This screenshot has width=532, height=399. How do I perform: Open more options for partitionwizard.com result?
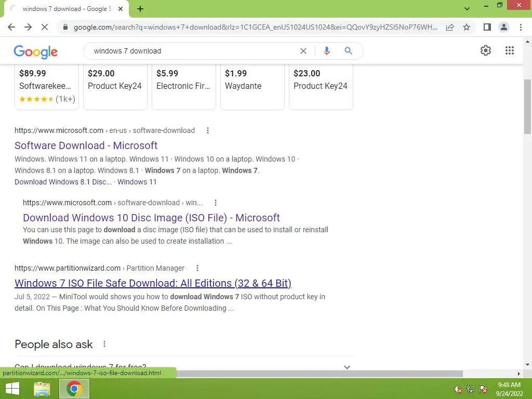coord(197,268)
